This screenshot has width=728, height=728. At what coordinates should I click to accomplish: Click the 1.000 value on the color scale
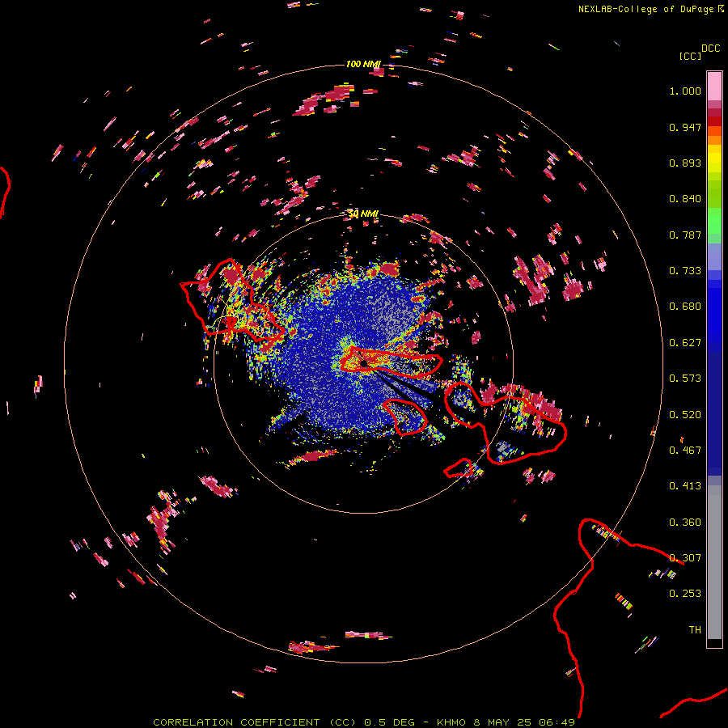tap(685, 91)
